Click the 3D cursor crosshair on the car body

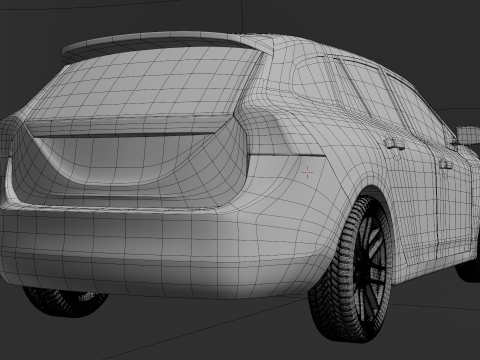(307, 173)
